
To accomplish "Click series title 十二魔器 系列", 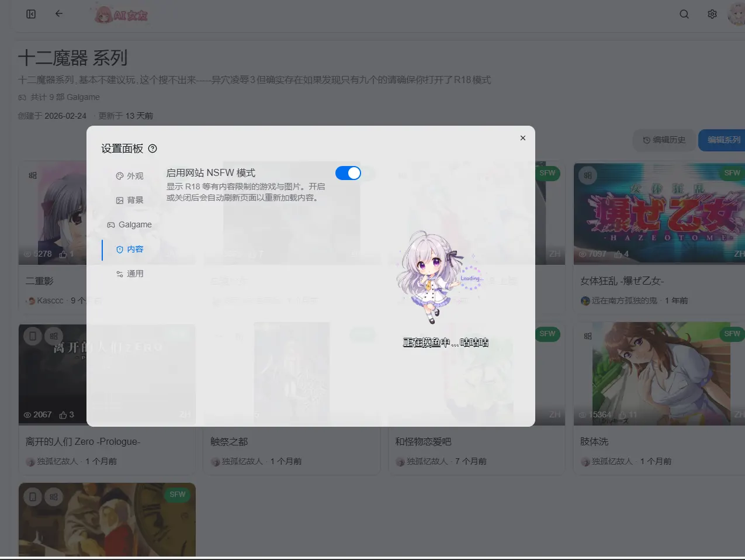I will tap(73, 58).
